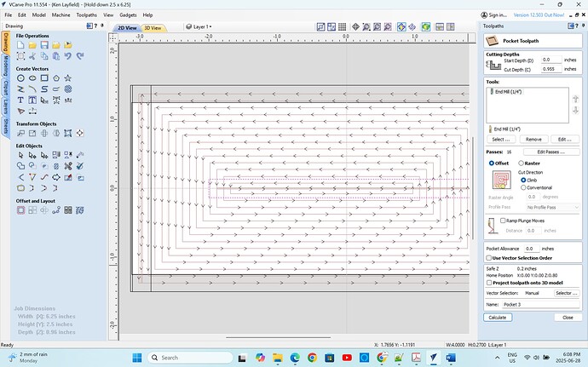588x367 pixels.
Task: Click the toolpath Name field
Action: pyautogui.click(x=541, y=304)
